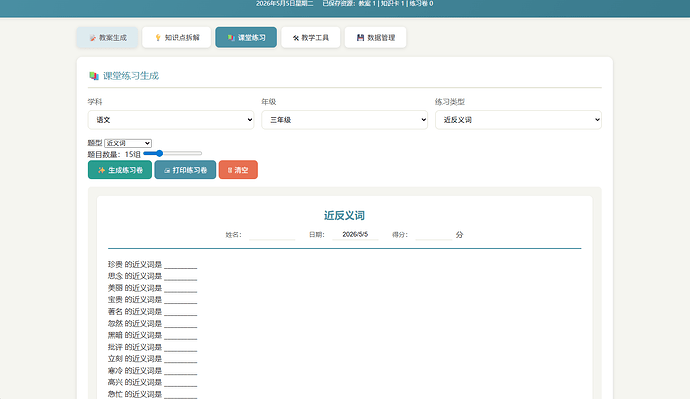
Task: Click the question row for 寒冷
Action: click(152, 370)
